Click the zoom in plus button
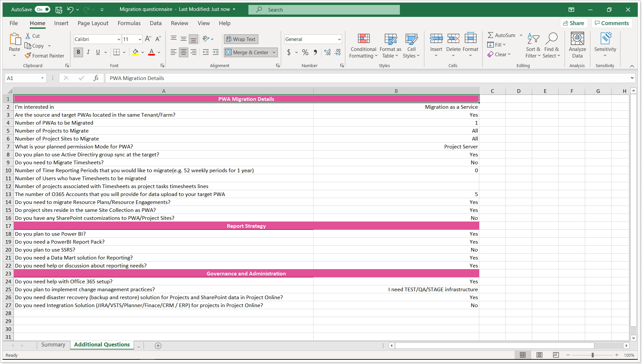The image size is (642, 364). 617,355
